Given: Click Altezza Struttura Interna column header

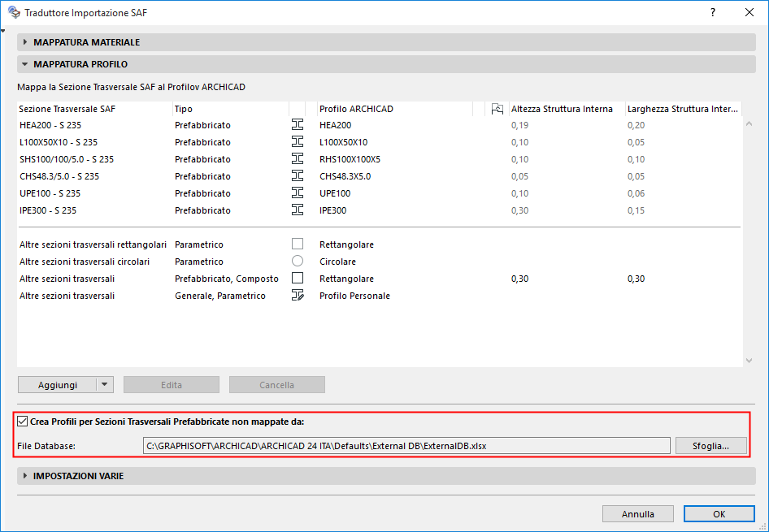Looking at the screenshot, I should (567, 109).
